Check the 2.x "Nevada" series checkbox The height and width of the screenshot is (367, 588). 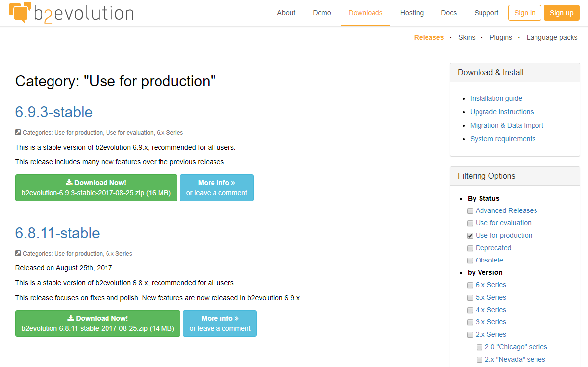coord(479,360)
